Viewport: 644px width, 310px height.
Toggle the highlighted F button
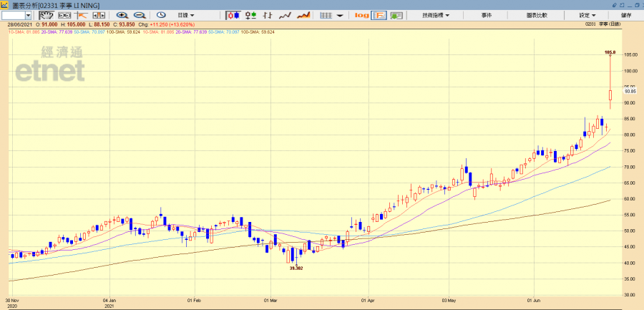pyautogui.click(x=379, y=15)
